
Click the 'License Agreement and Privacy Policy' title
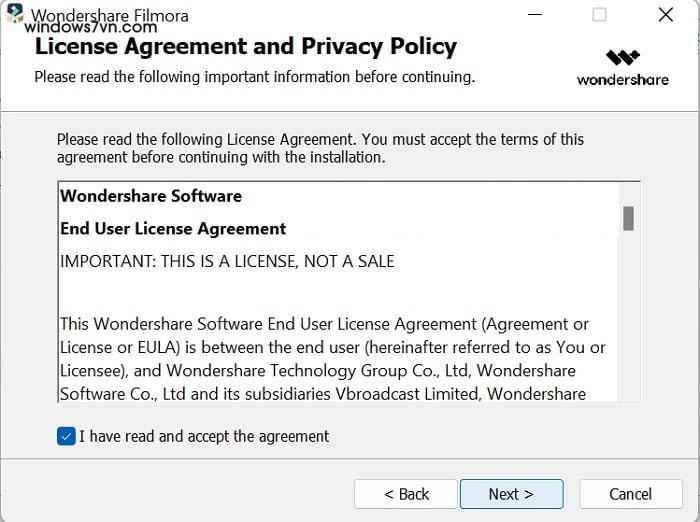click(x=246, y=47)
